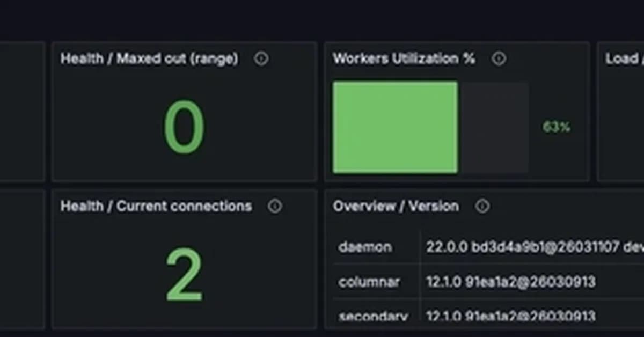Viewport: 644px width, 337px height.
Task: Click the 63% utilization label
Action: click(555, 127)
